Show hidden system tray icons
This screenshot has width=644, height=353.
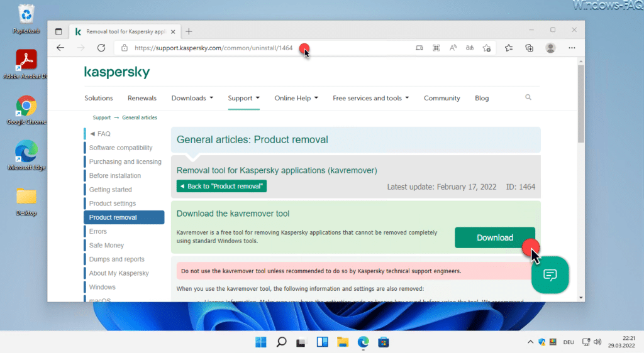click(530, 342)
